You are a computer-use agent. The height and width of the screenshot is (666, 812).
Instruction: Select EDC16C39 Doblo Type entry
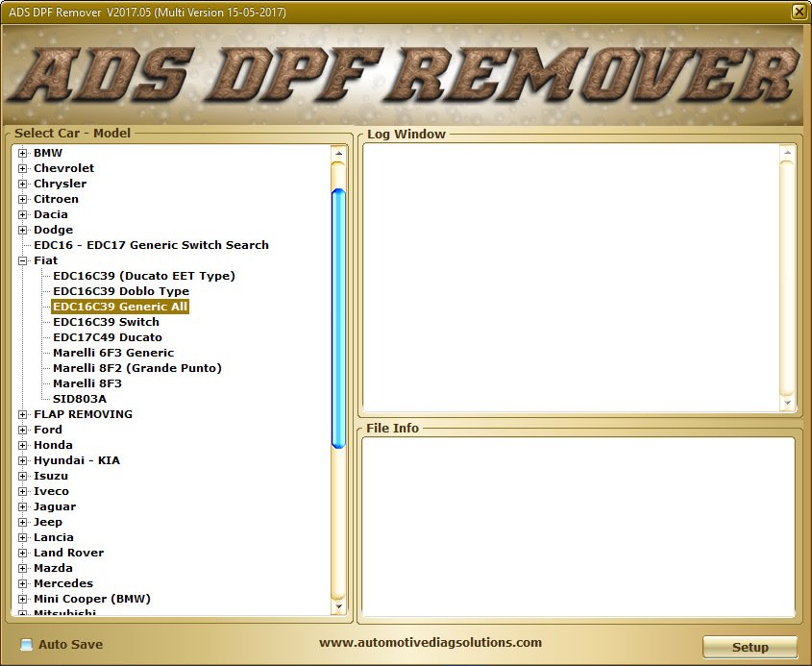(121, 291)
